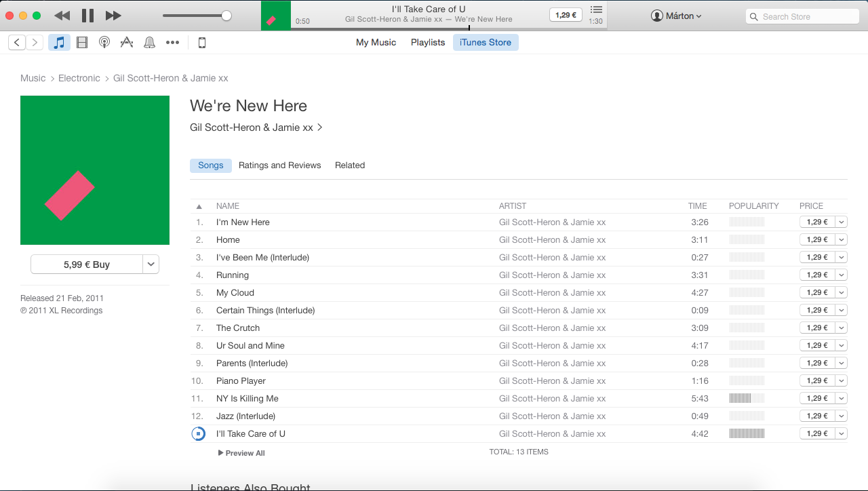This screenshot has height=491, width=868.
Task: Sort tracks by the TIME column
Action: pos(697,206)
